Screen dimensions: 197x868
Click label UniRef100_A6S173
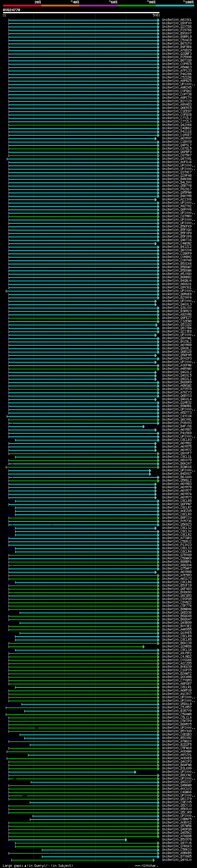tap(176, 579)
